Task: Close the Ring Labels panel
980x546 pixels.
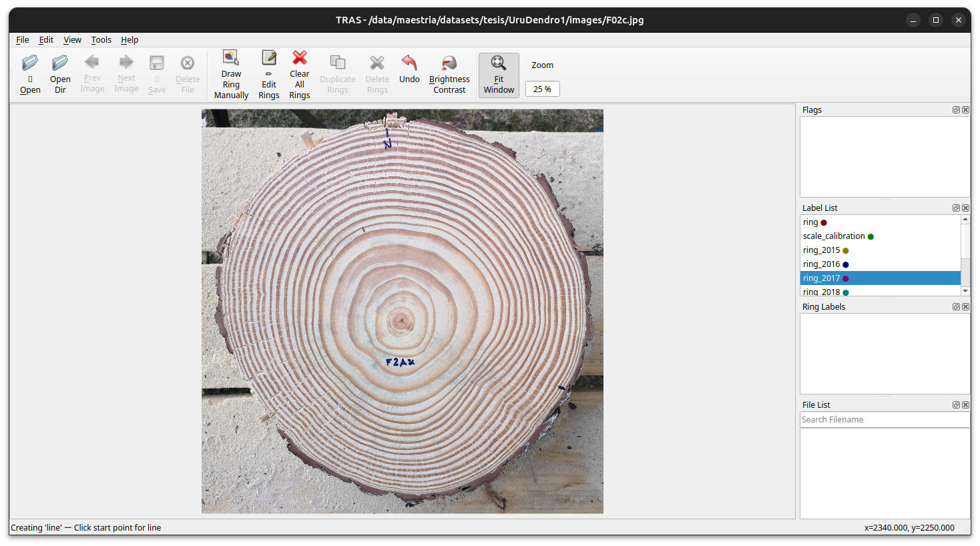Action: 965,306
